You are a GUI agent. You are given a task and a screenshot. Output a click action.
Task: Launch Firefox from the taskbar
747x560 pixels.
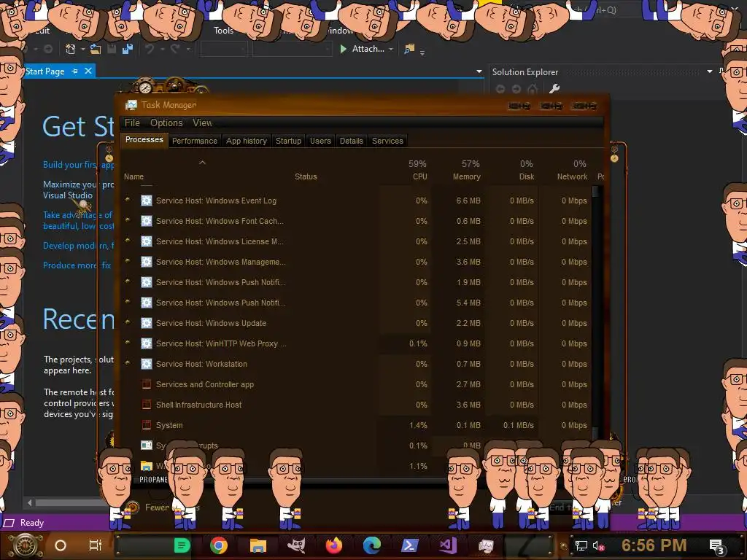(x=334, y=545)
